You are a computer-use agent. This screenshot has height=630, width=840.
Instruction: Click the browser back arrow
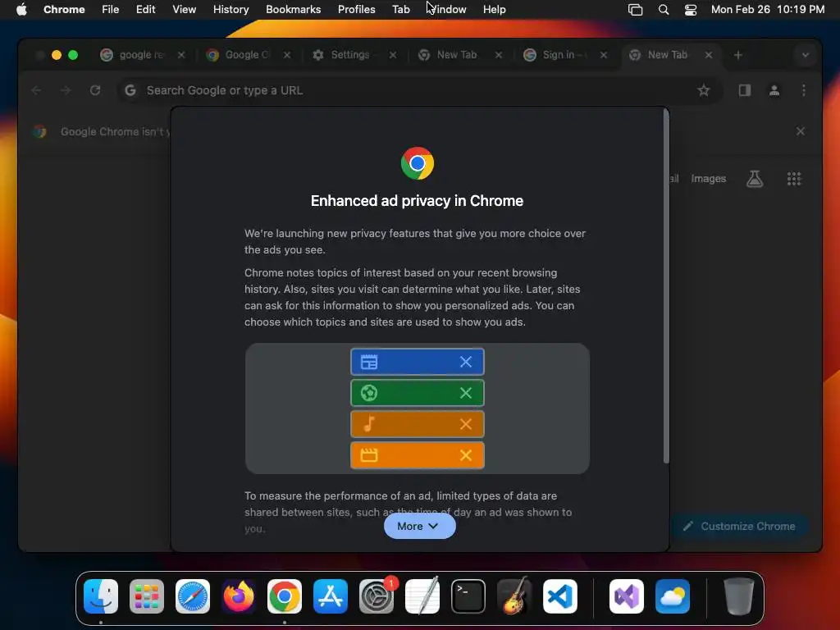click(36, 90)
